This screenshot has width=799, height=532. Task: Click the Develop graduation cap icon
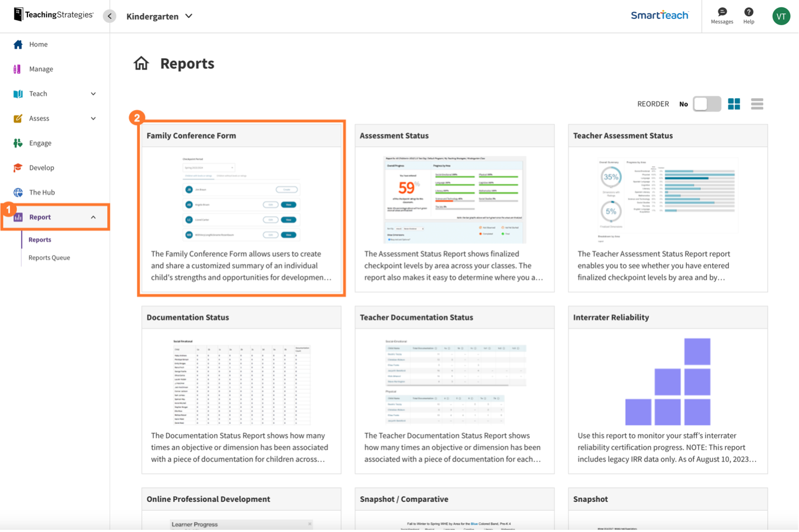coord(18,168)
